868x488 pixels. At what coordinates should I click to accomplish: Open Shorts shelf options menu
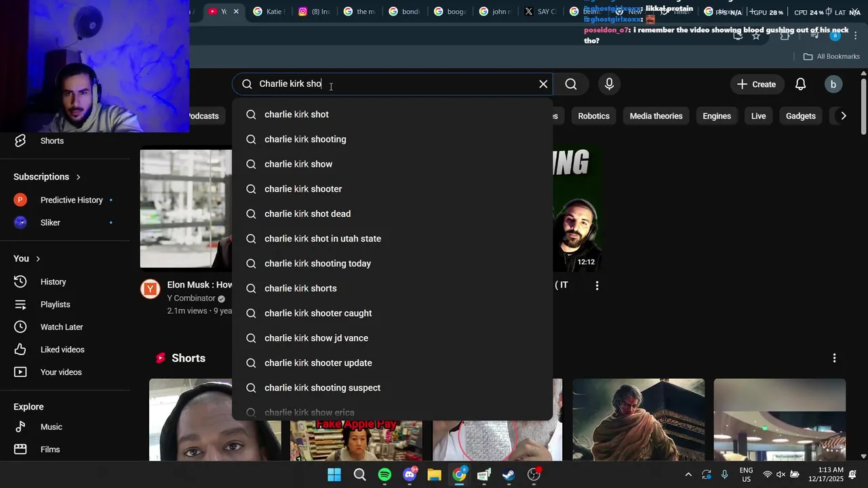pyautogui.click(x=834, y=358)
